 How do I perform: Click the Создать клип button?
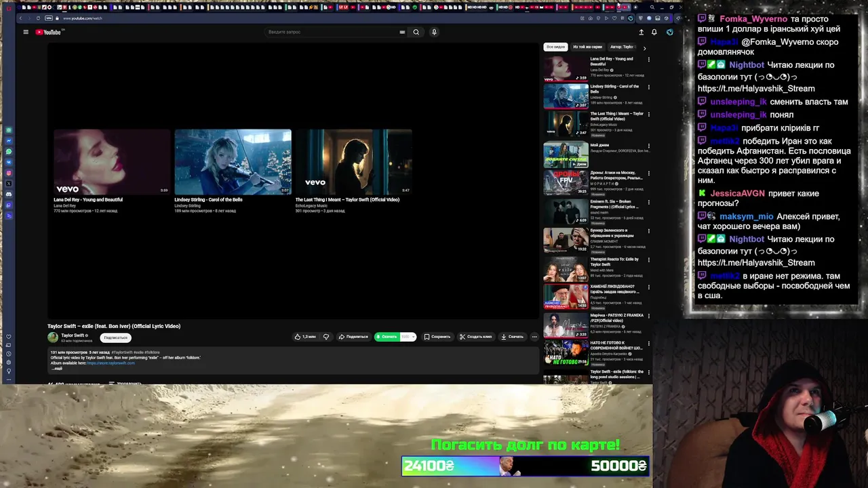coord(475,337)
